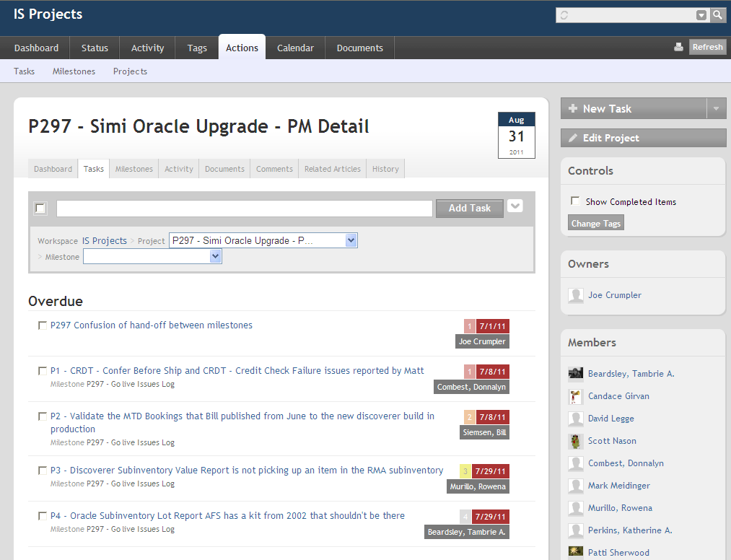The height and width of the screenshot is (560, 731).
Task: Click the priority 1 badge on P297 Confusion task
Action: 469,326
